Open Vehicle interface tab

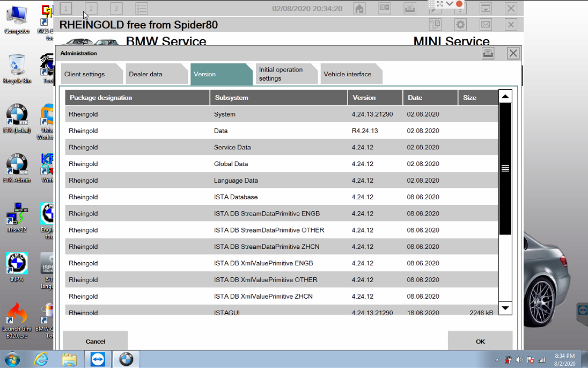tap(351, 74)
